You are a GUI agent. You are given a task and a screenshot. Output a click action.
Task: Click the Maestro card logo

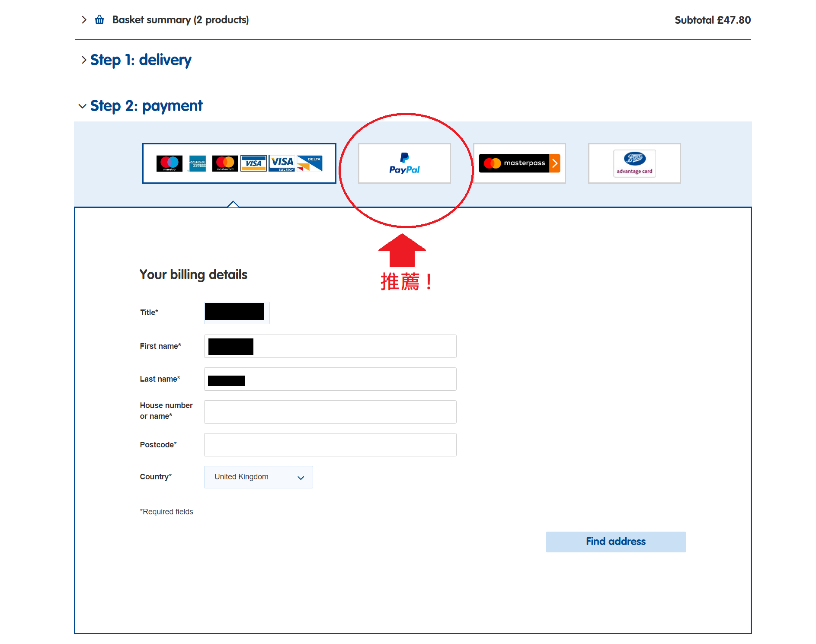pyautogui.click(x=169, y=163)
